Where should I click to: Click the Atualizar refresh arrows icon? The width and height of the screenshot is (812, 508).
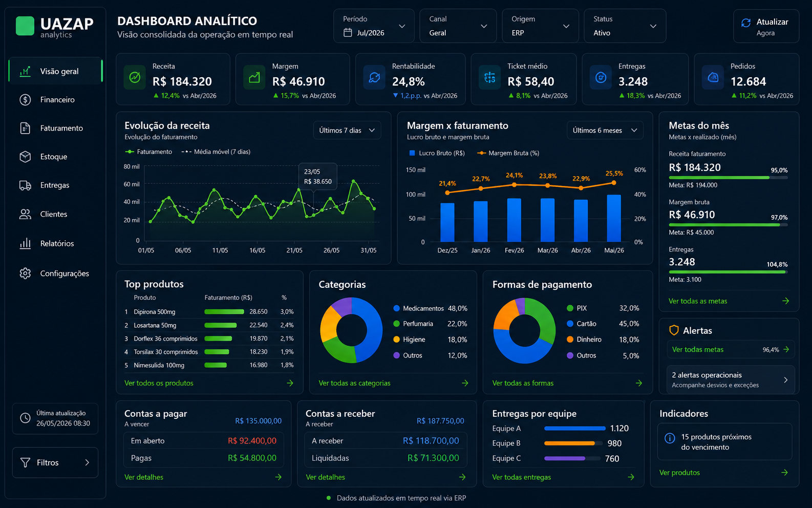tap(746, 23)
